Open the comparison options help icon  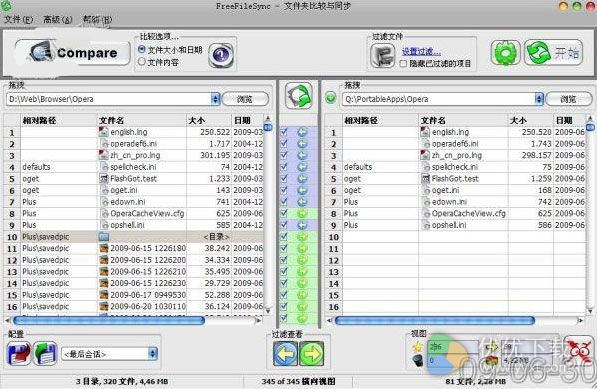221,56
